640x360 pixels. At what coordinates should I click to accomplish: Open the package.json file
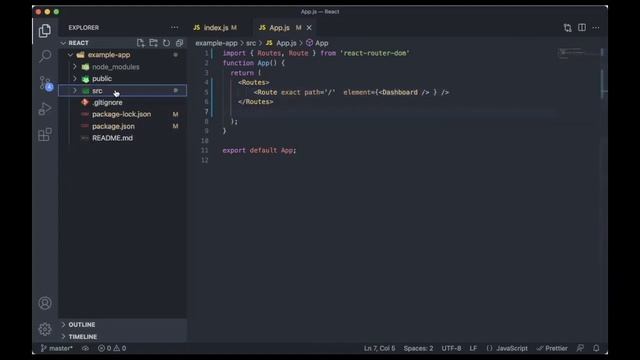(x=113, y=126)
